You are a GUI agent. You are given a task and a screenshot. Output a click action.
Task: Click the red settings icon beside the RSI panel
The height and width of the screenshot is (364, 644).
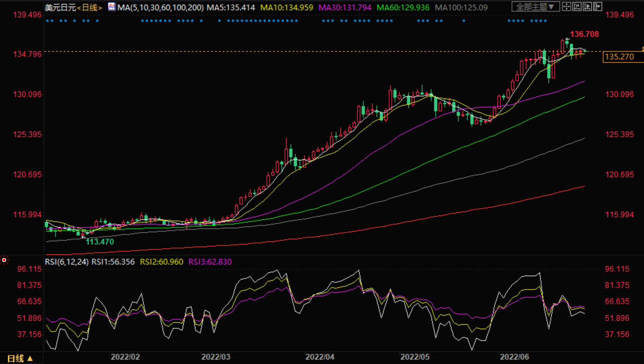coord(4,260)
